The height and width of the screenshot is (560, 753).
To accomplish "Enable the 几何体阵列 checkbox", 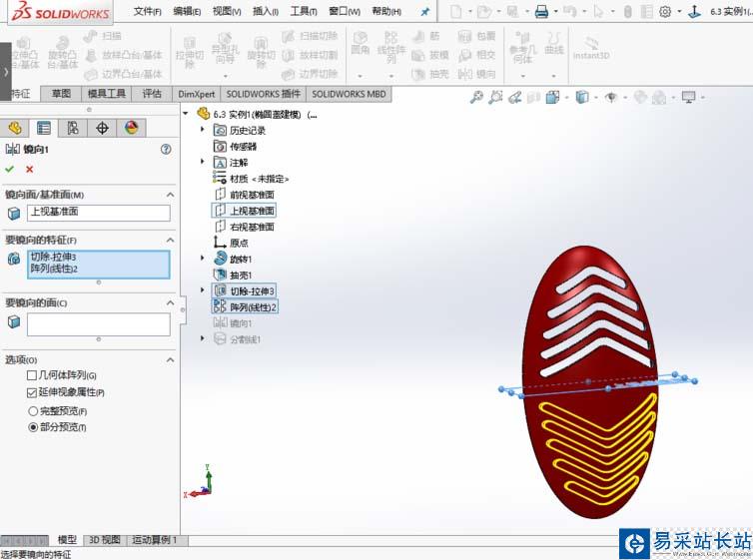I will [32, 375].
